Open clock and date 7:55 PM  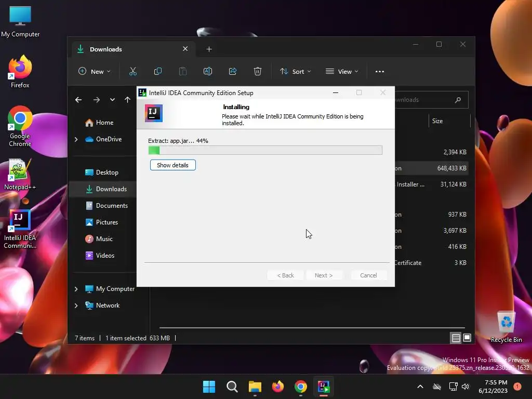(x=493, y=387)
